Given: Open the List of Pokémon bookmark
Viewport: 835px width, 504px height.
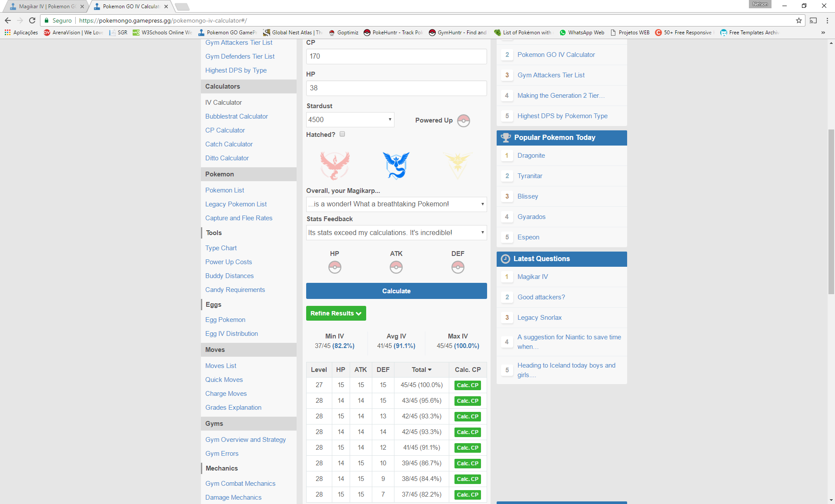Looking at the screenshot, I should pyautogui.click(x=523, y=33).
